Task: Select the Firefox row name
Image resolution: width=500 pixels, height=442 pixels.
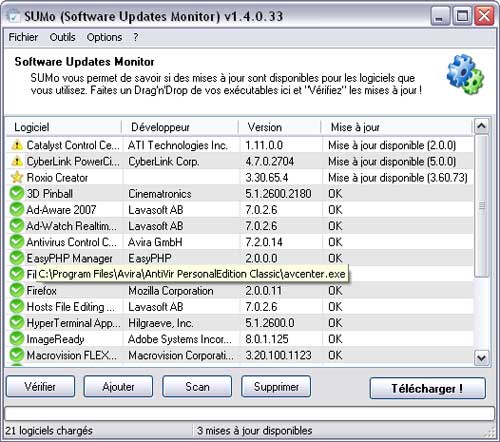Action: coord(41,291)
